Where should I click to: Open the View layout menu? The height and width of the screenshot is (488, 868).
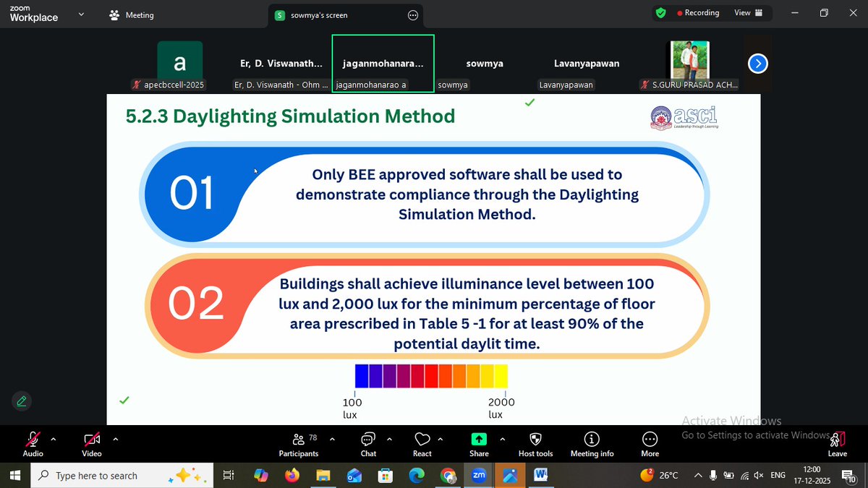(748, 13)
